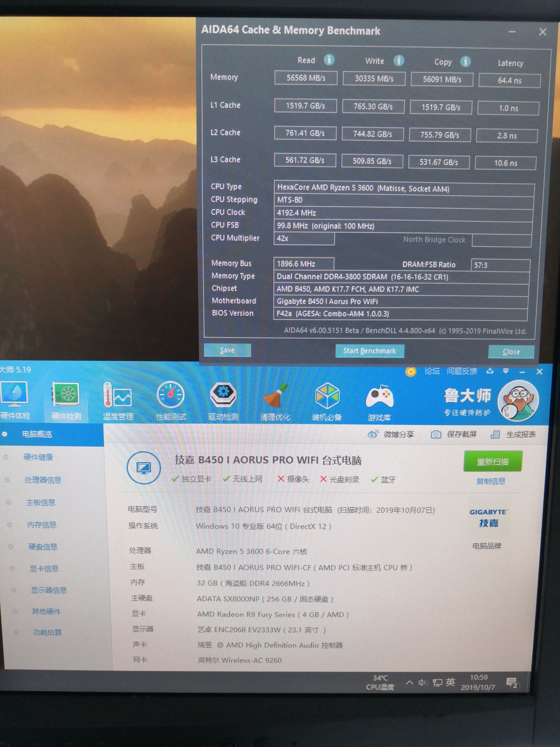The height and width of the screenshot is (747, 560).
Task: Click the Memory Type field showing DDR4-3800
Action: click(401, 277)
